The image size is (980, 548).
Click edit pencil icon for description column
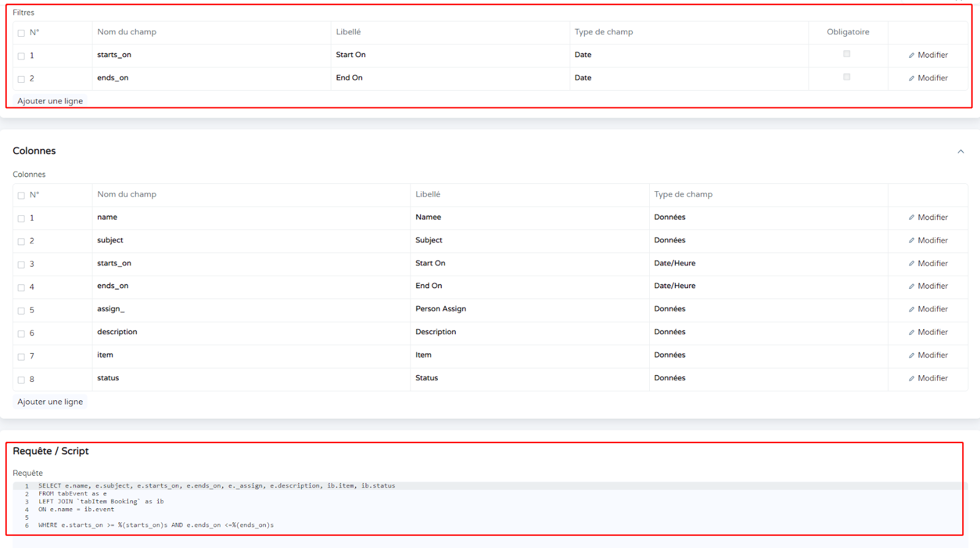pyautogui.click(x=911, y=332)
